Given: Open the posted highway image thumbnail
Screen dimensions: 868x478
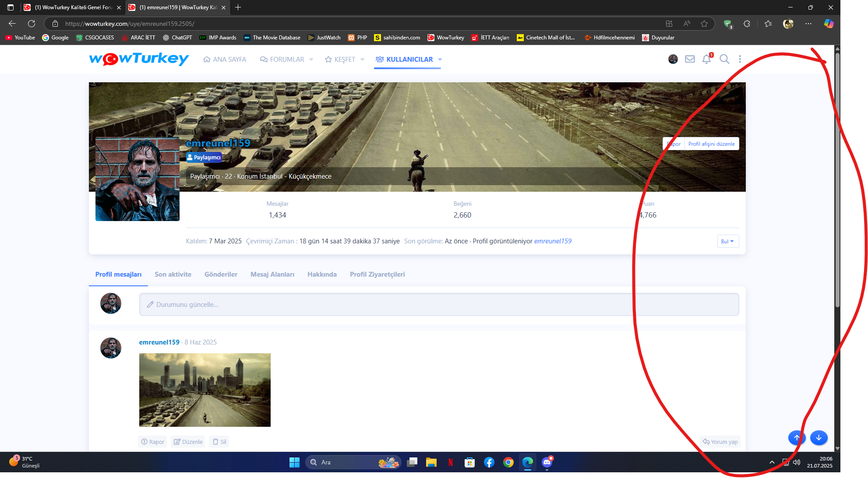Looking at the screenshot, I should [205, 390].
